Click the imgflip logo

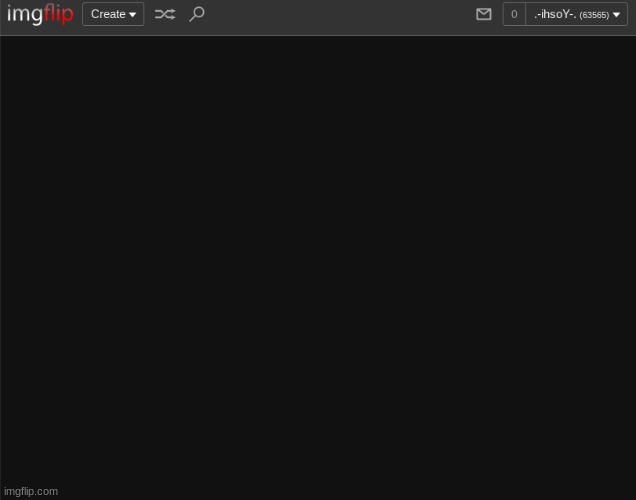pyautogui.click(x=40, y=14)
